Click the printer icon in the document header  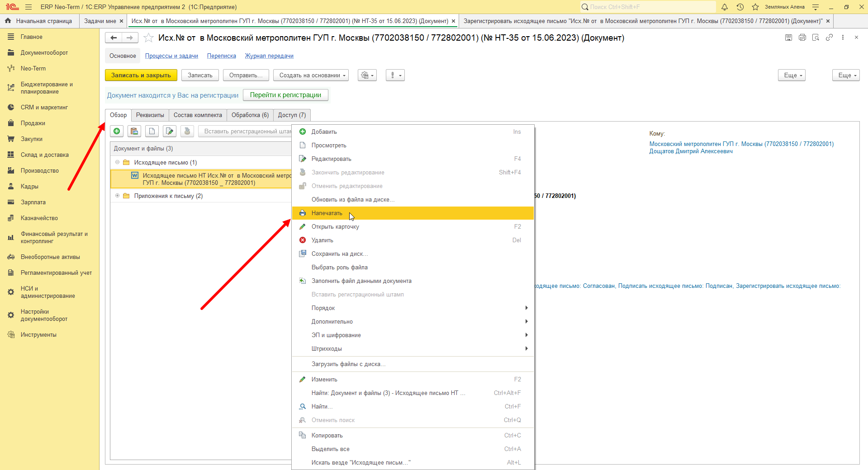pos(802,38)
